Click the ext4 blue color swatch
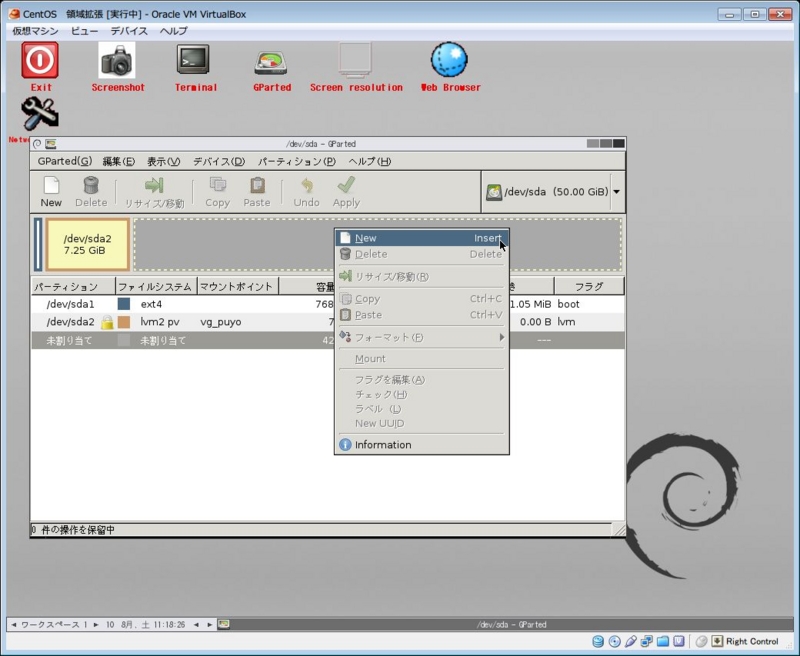The width and height of the screenshot is (800, 656). (123, 304)
